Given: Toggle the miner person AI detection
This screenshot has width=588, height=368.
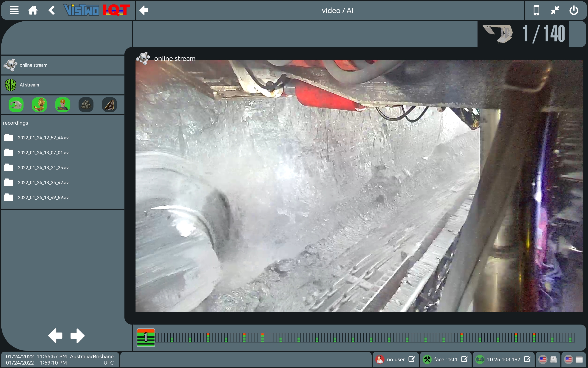Looking at the screenshot, I should [x=63, y=105].
